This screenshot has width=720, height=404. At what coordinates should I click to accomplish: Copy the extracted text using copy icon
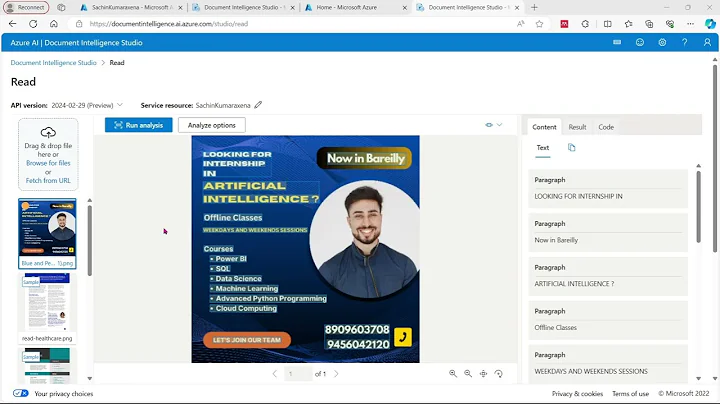571,147
